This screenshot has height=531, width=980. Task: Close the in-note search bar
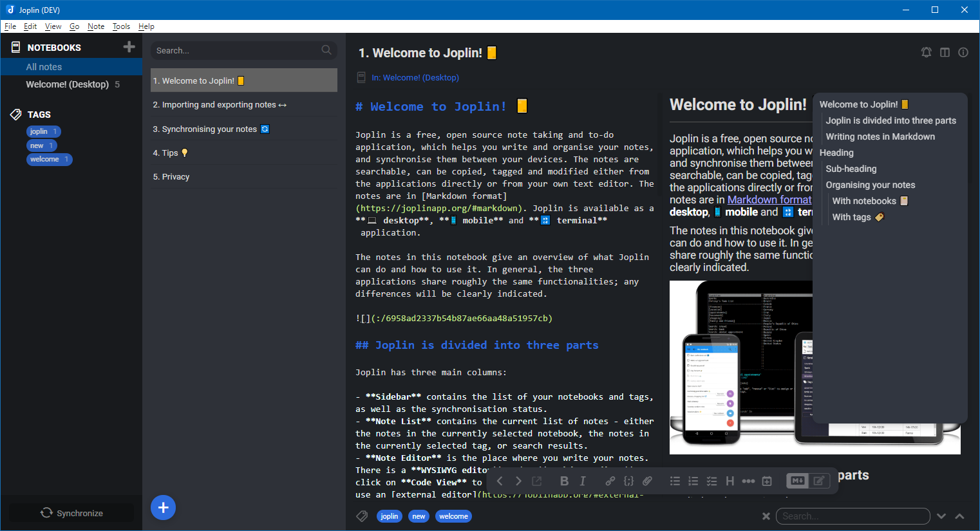tap(766, 516)
